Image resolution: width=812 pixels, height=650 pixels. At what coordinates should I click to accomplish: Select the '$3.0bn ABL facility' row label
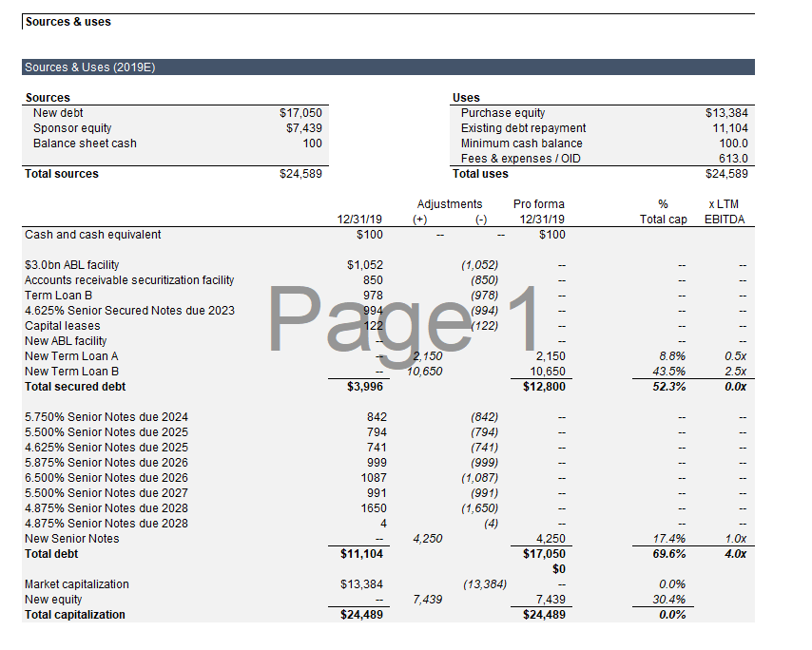[71, 265]
